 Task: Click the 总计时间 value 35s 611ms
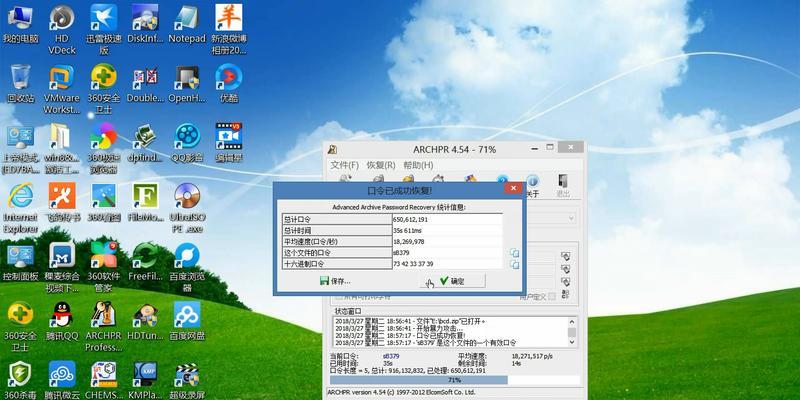click(447, 231)
